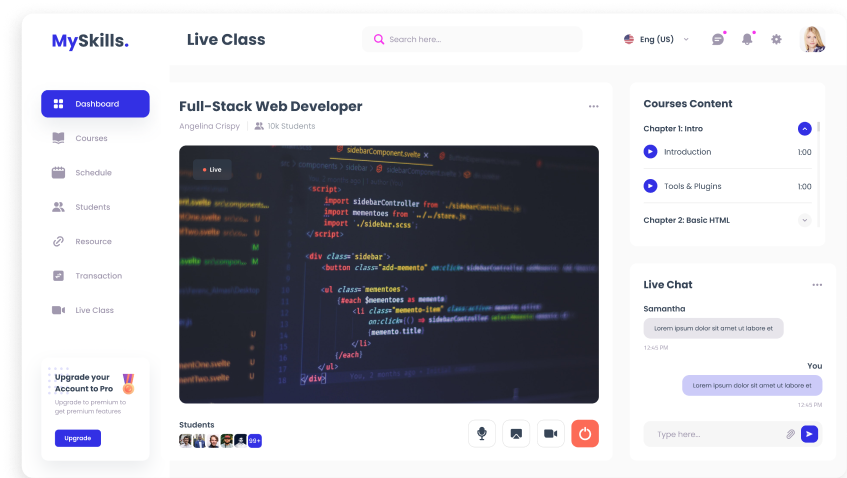Click the first student avatar

[186, 441]
